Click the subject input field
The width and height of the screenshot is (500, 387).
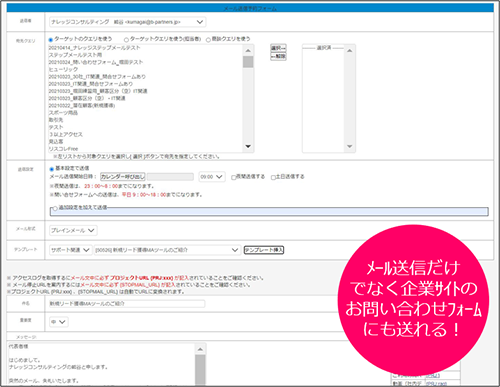point(127,304)
